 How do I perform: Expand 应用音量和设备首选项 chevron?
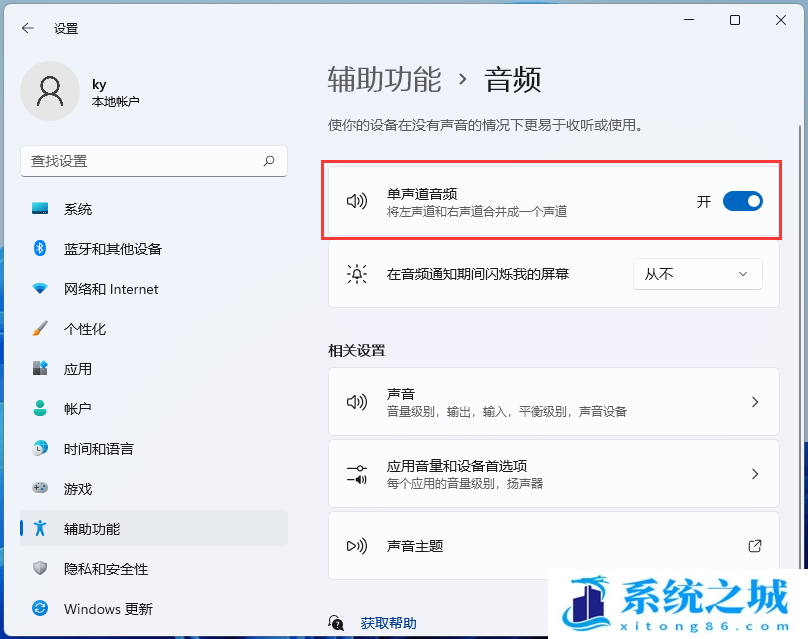coord(755,474)
